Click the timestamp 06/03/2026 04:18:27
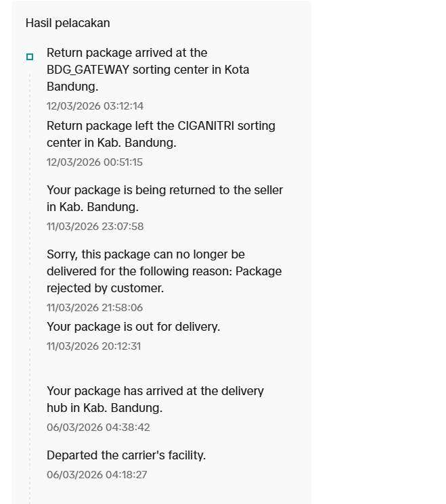This screenshot has width=446, height=504. [x=97, y=475]
